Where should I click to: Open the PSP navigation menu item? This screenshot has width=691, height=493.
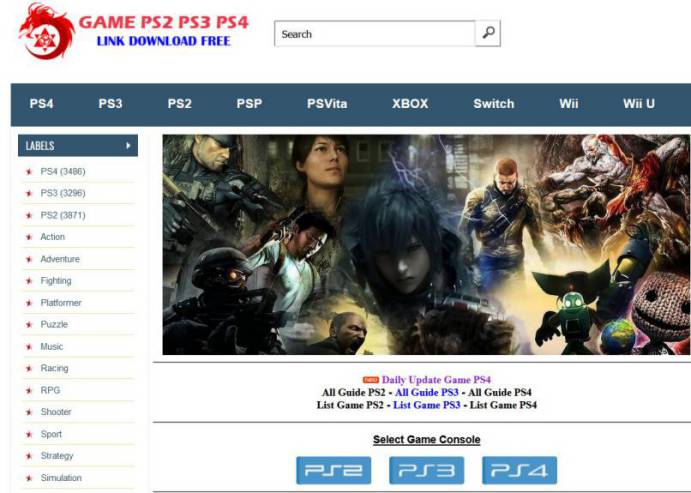coord(249,104)
